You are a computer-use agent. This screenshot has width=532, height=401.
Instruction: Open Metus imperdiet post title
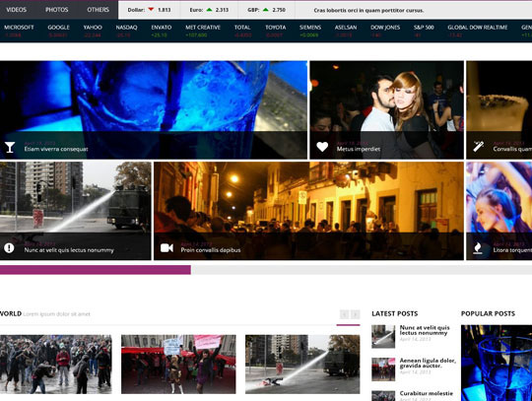359,149
